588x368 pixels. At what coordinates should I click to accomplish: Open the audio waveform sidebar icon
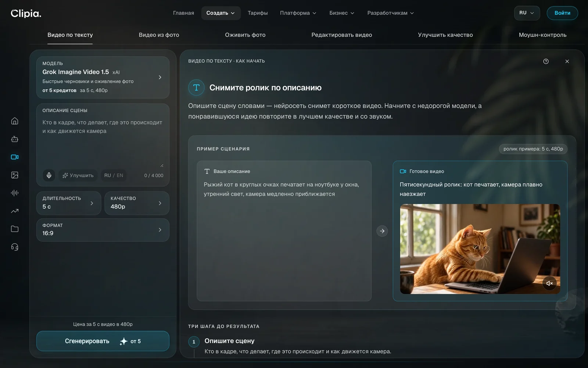[15, 193]
